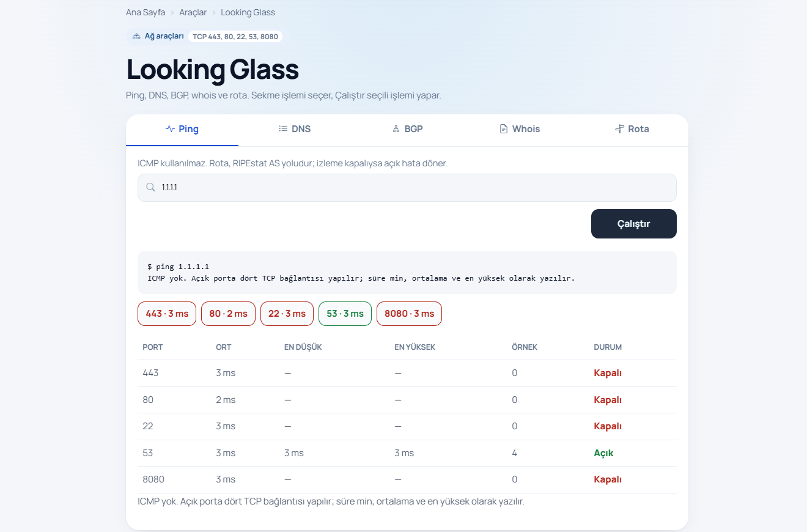The height and width of the screenshot is (532, 807).
Task: Click the network icon beside Ağ araçları
Action: [x=136, y=37]
